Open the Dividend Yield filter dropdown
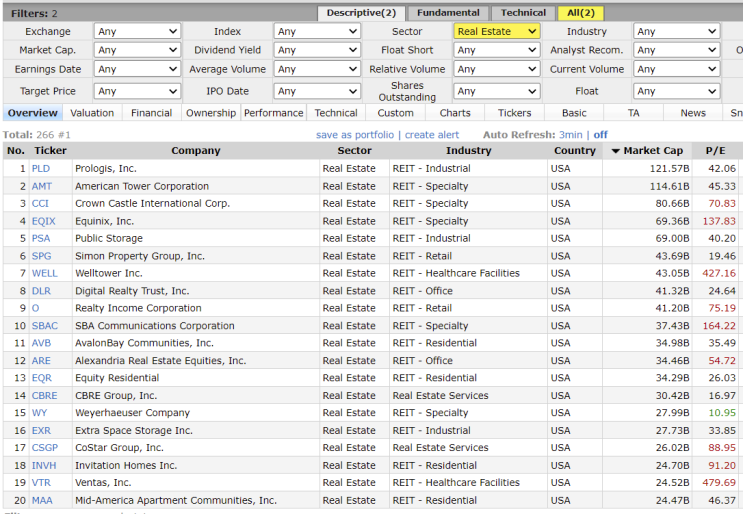 [x=317, y=50]
